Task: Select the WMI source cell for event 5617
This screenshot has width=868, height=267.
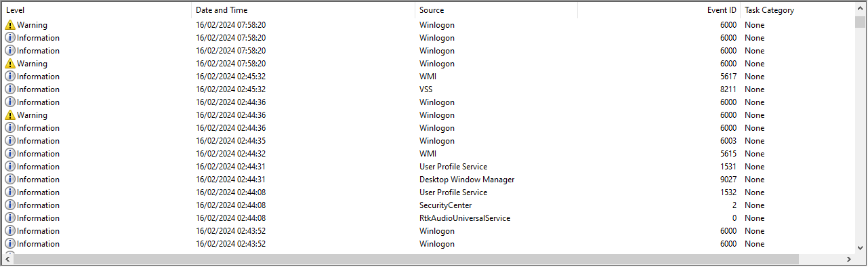Action: coord(428,77)
